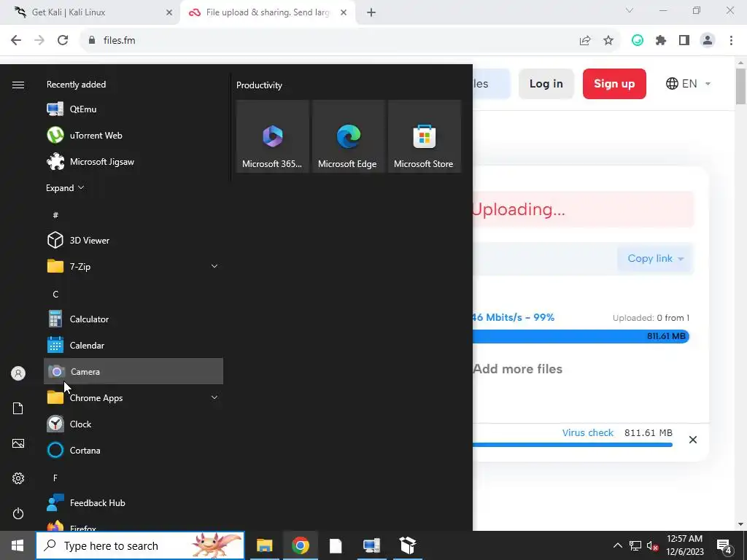Open the Chrome profile avatar
This screenshot has width=747, height=560.
(x=708, y=41)
